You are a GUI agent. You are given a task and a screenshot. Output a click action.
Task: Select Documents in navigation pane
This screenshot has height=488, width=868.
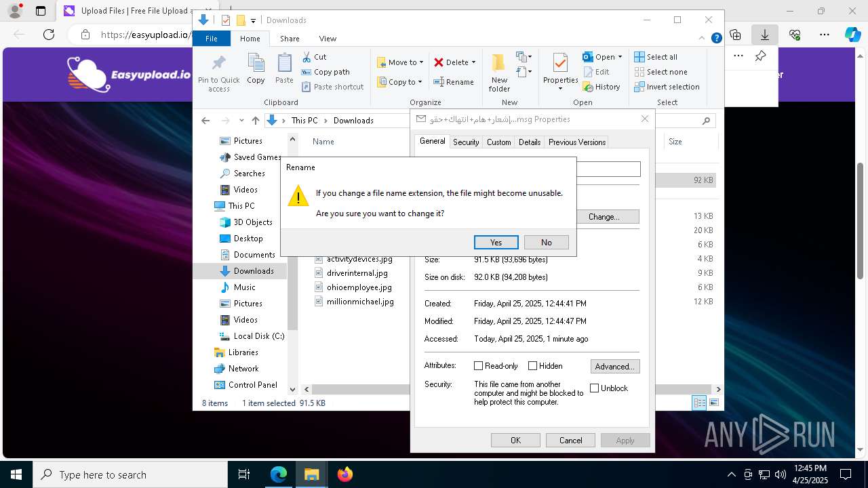[x=248, y=255]
